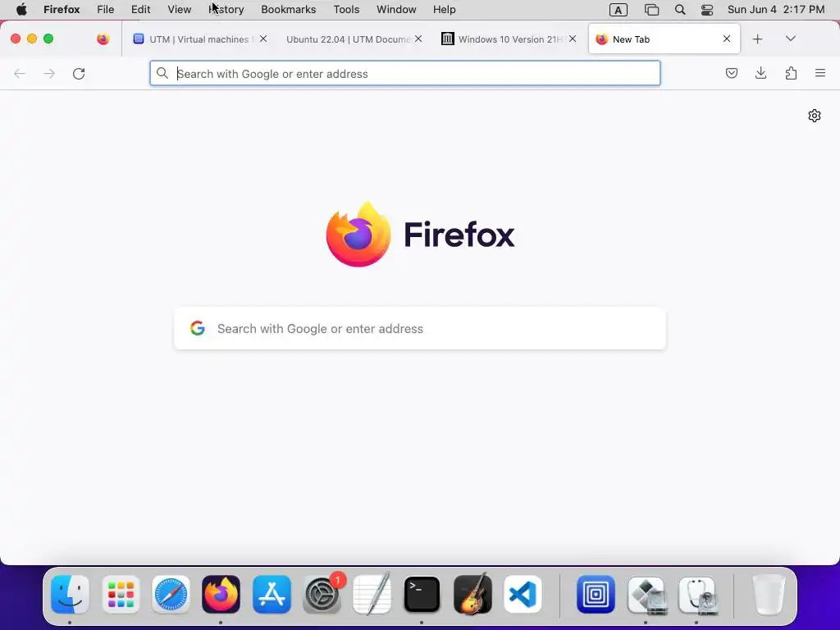840x630 pixels.
Task: Reload the current page
Action: (79, 73)
